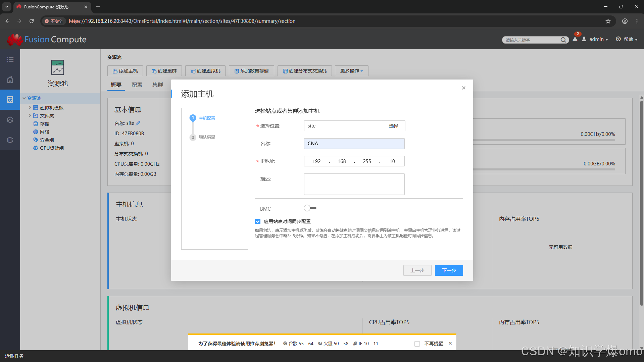The height and width of the screenshot is (362, 644).
Task: Click the search magnifier icon
Action: tap(563, 40)
